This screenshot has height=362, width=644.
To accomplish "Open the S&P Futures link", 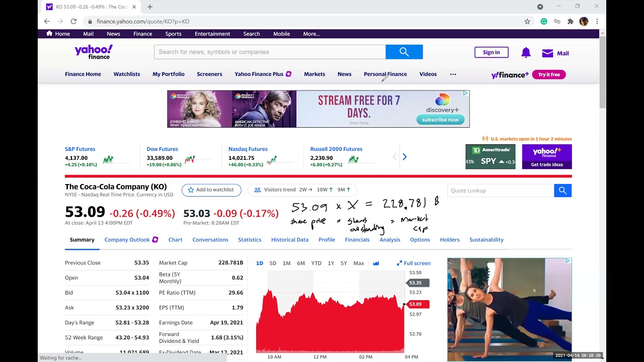I will point(80,149).
